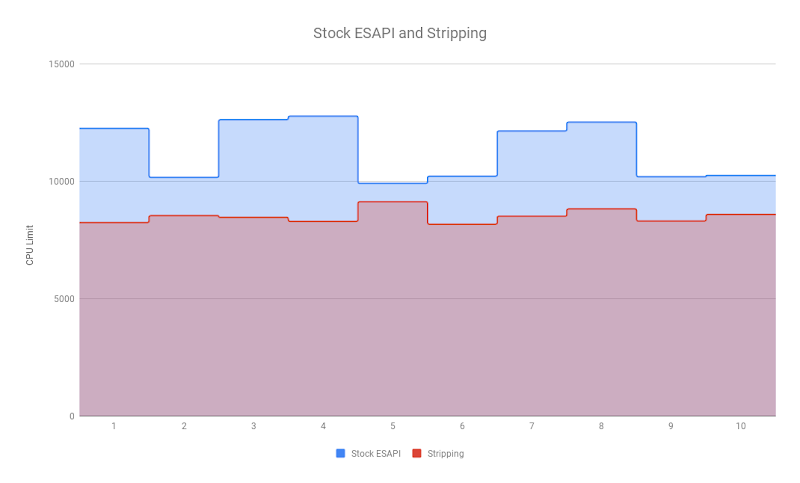Click x-axis label 3
800x483 pixels.
[253, 426]
